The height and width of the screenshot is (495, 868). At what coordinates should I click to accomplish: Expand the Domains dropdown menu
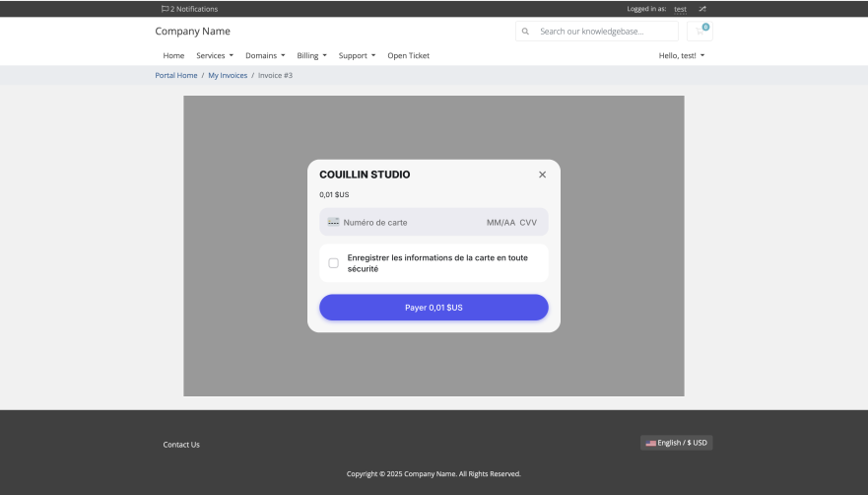[265, 55]
